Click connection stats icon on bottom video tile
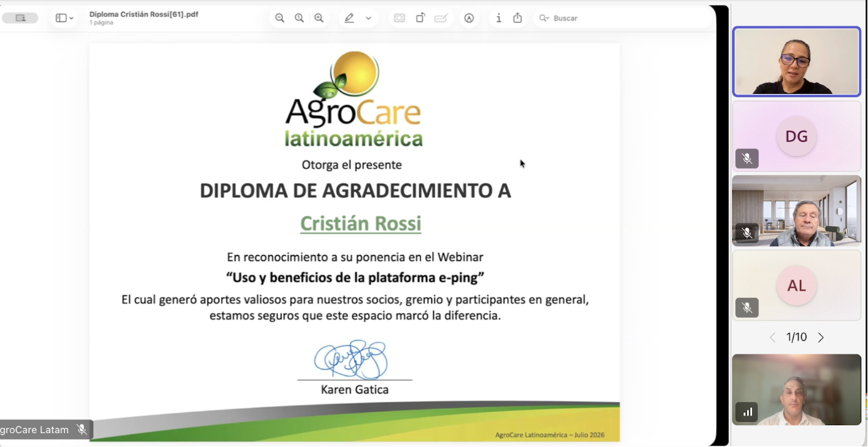Screen dimensions: 868x447 pyautogui.click(x=747, y=412)
